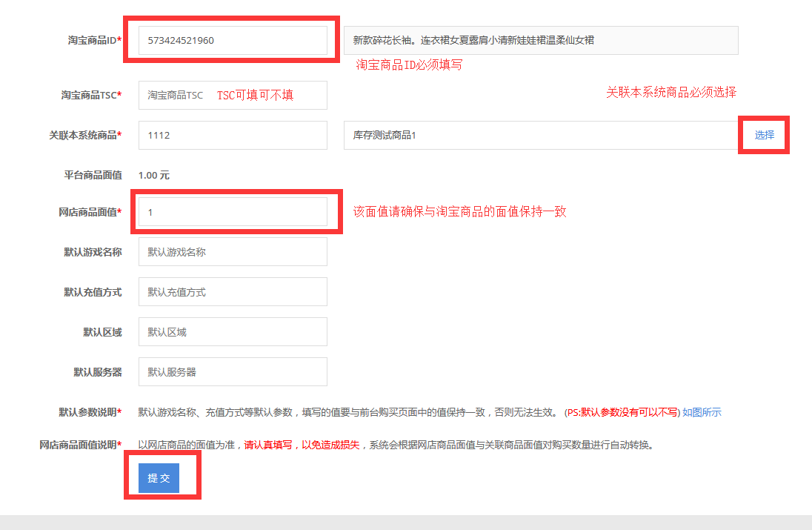Click the 默认参数说明 label

[90, 412]
